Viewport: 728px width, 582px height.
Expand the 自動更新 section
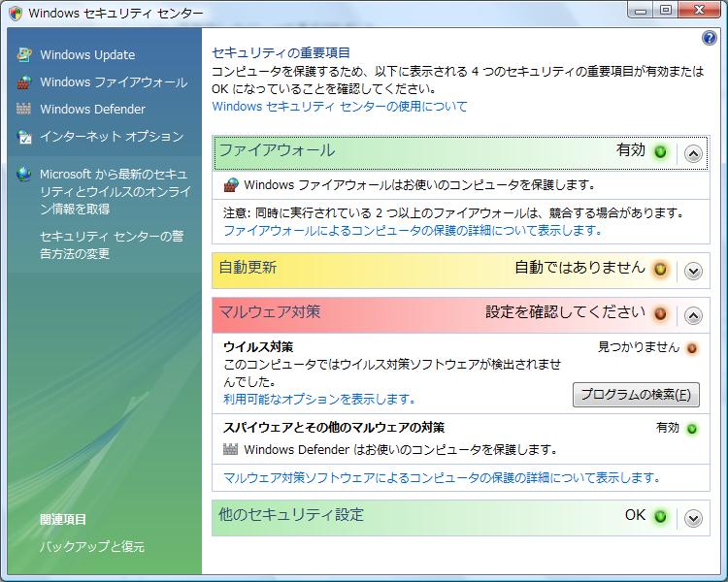click(693, 271)
